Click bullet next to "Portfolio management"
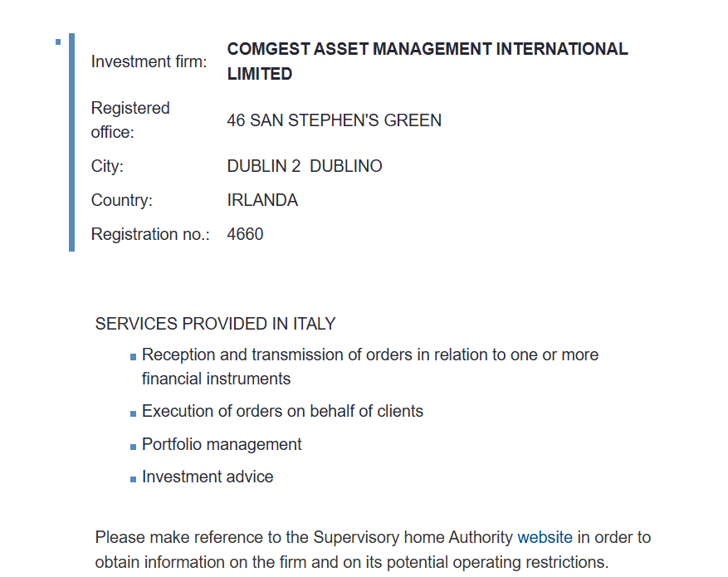728x577 pixels. [133, 447]
